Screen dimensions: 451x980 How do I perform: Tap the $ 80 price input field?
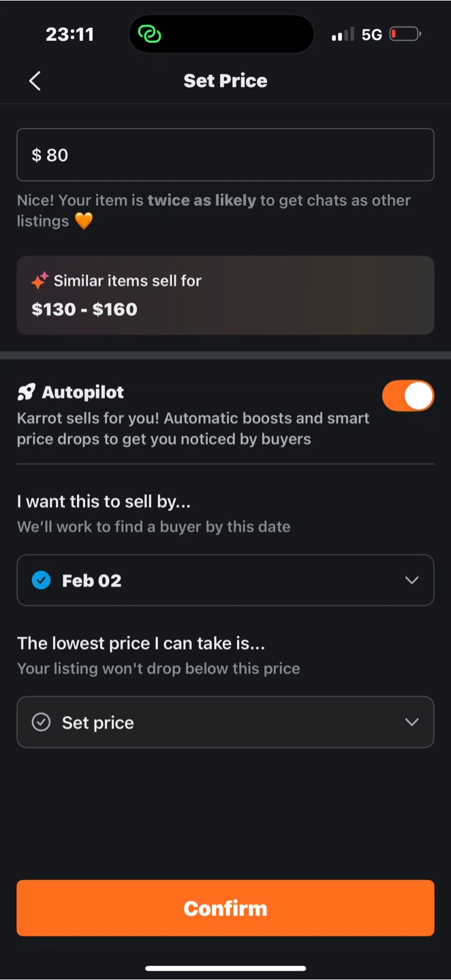pos(226,154)
